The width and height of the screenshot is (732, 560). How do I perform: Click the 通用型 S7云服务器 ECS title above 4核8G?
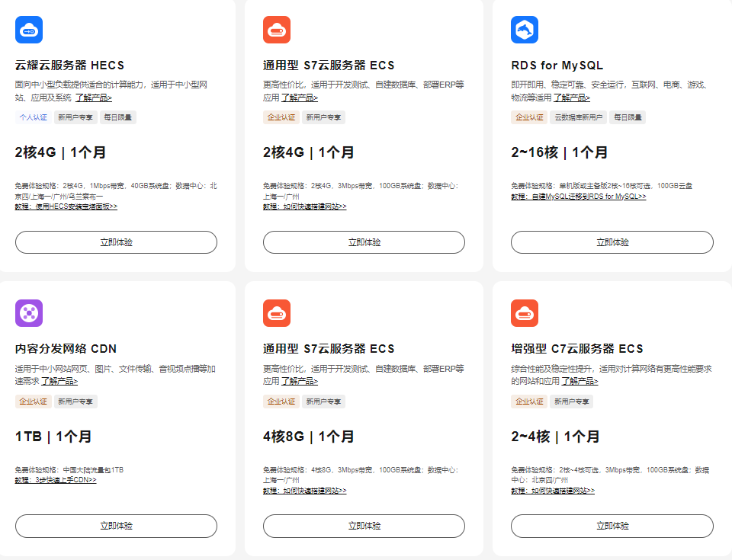(x=329, y=349)
